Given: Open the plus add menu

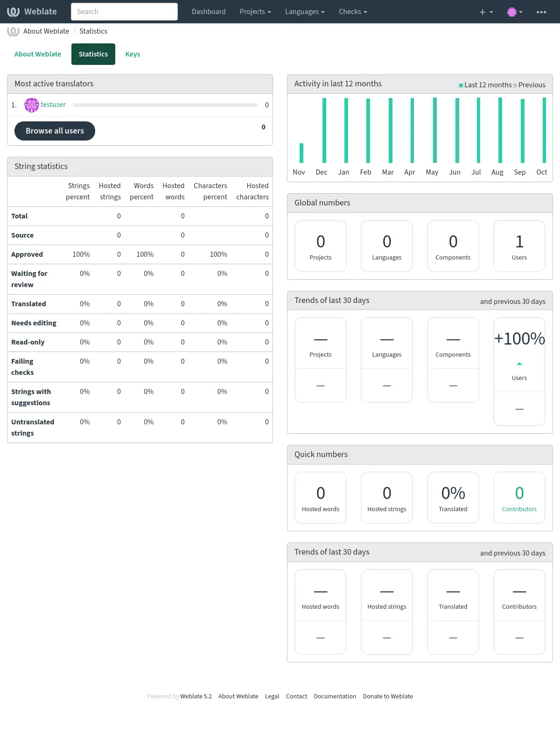Looking at the screenshot, I should pyautogui.click(x=486, y=12).
